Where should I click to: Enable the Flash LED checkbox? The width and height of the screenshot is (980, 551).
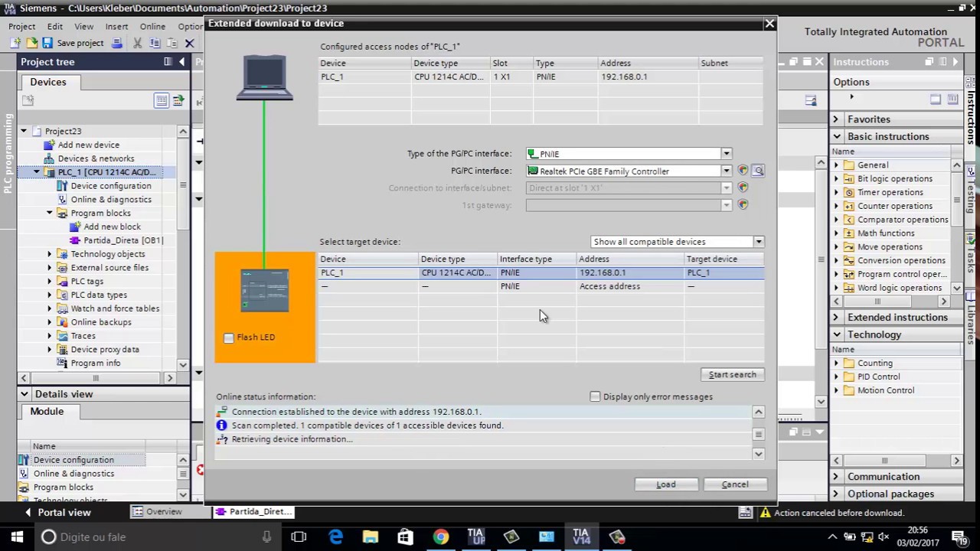[x=228, y=337]
